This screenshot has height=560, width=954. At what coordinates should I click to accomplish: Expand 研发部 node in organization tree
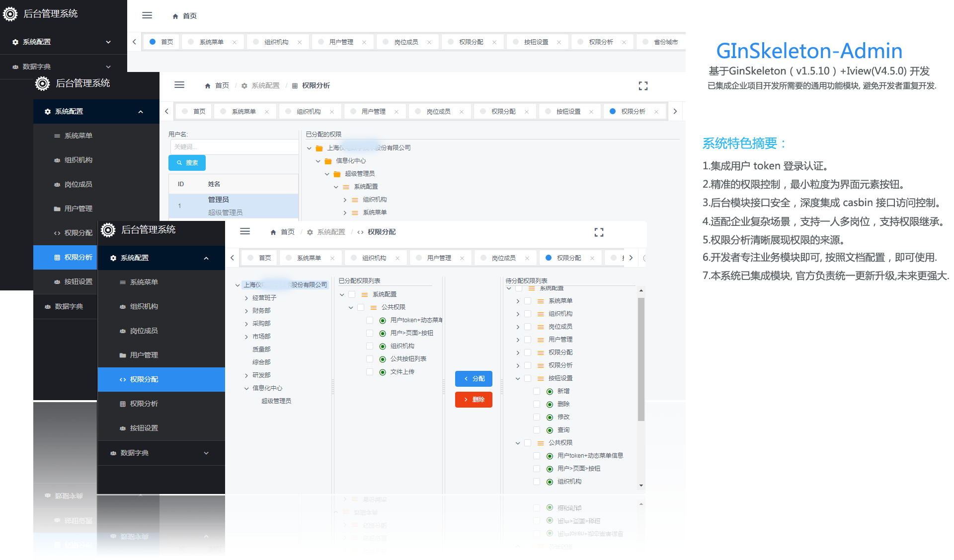tap(246, 375)
